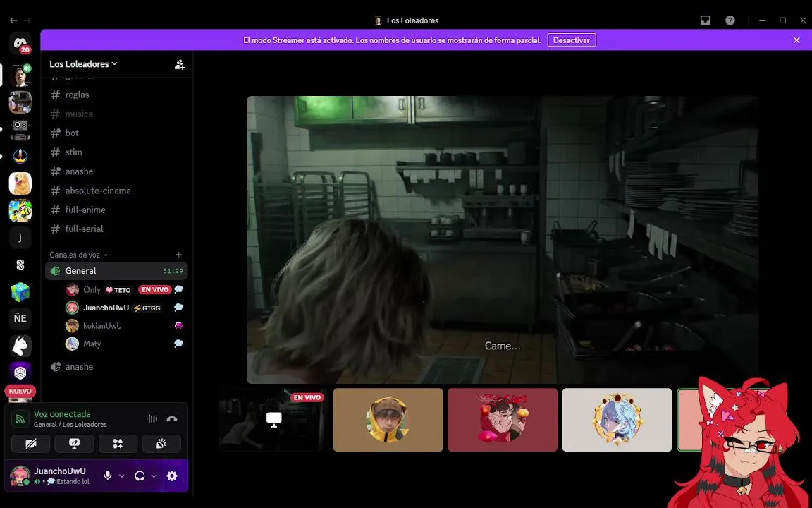The image size is (812, 508).
Task: Mute the microphone
Action: (108, 476)
